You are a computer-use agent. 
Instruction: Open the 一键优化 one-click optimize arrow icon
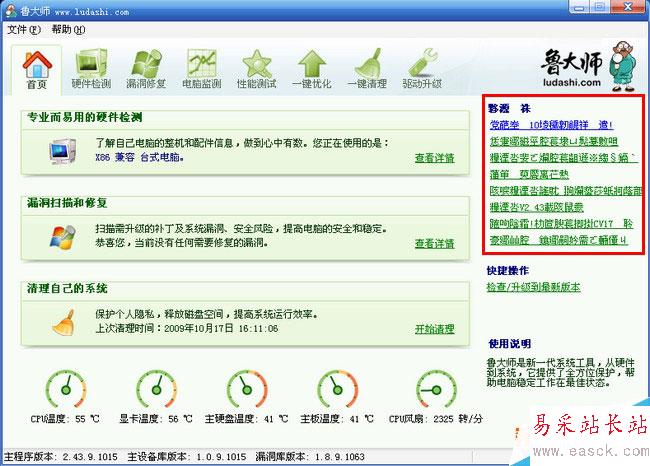click(x=312, y=63)
